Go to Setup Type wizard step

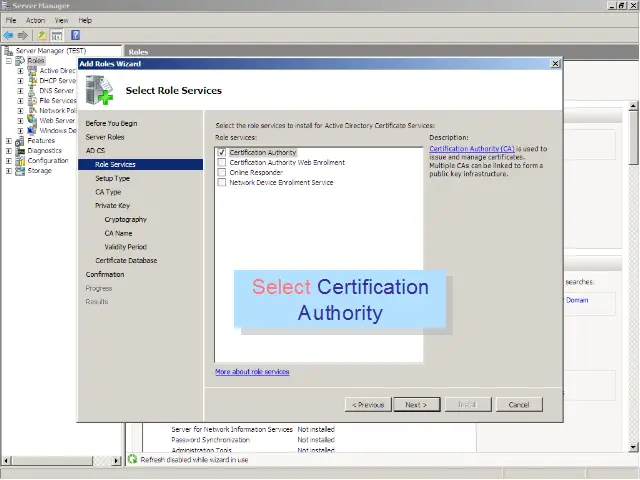tap(112, 178)
